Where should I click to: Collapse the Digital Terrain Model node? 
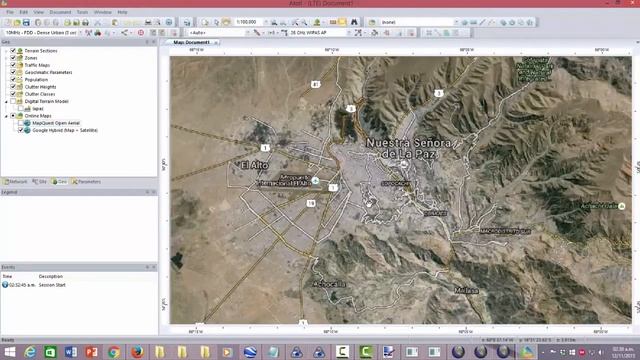tap(6, 102)
